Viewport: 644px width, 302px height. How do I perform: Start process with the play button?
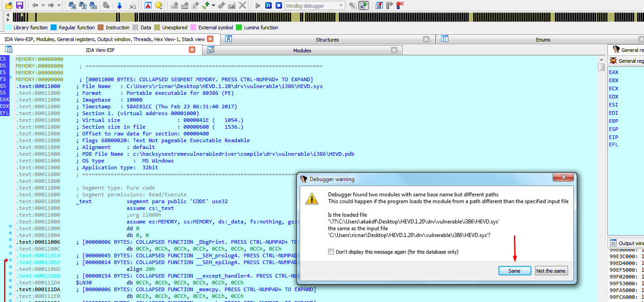(258, 5)
